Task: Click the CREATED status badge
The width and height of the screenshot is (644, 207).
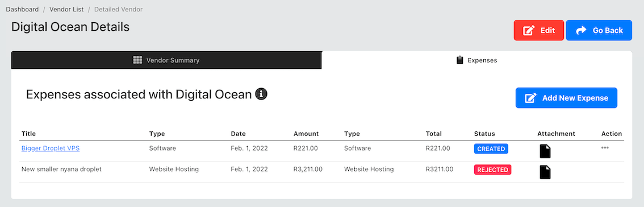Action: pos(491,149)
